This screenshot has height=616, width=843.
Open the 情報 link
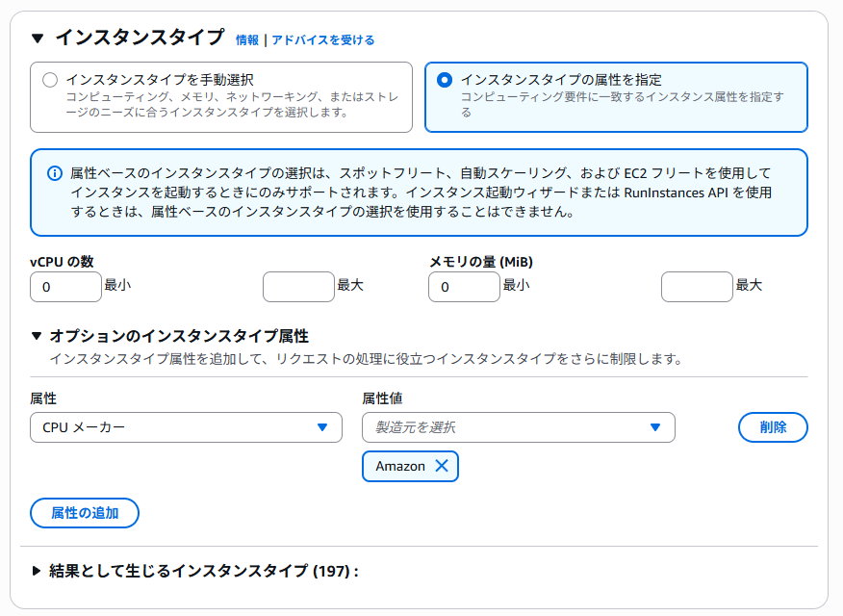(x=247, y=39)
